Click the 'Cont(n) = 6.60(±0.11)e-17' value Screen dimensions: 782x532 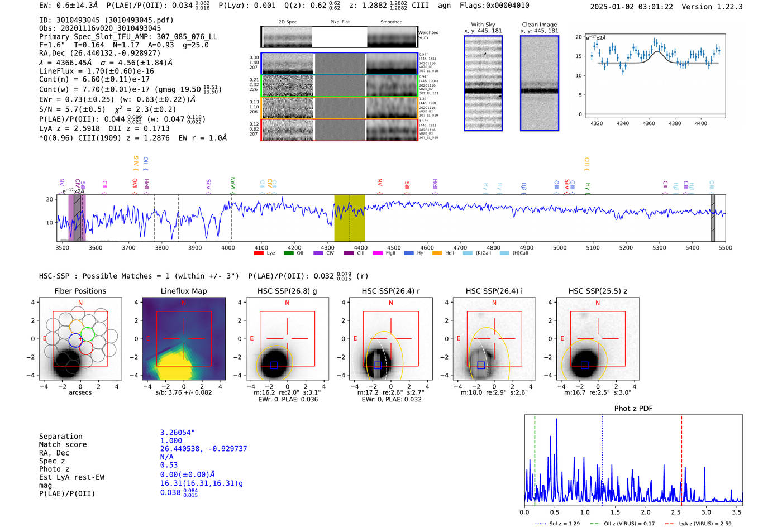(94, 79)
